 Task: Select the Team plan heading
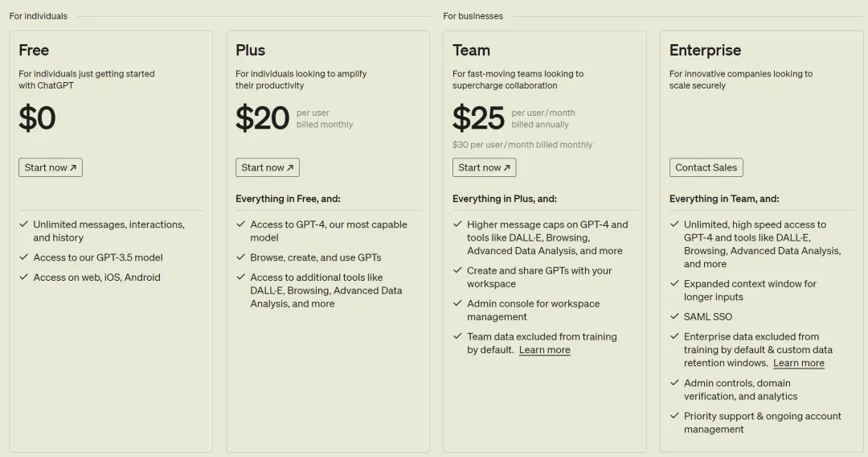point(471,51)
